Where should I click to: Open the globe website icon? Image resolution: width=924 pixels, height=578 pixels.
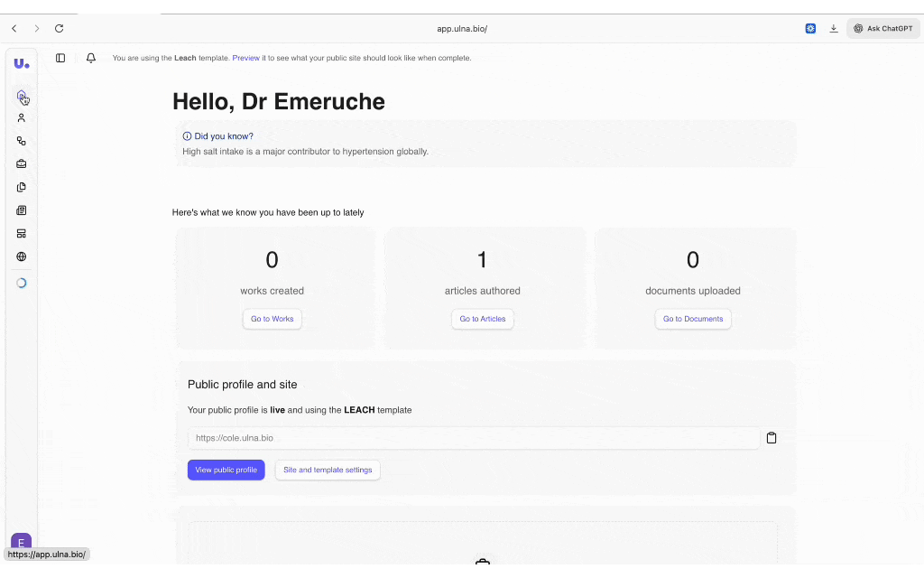pos(21,256)
